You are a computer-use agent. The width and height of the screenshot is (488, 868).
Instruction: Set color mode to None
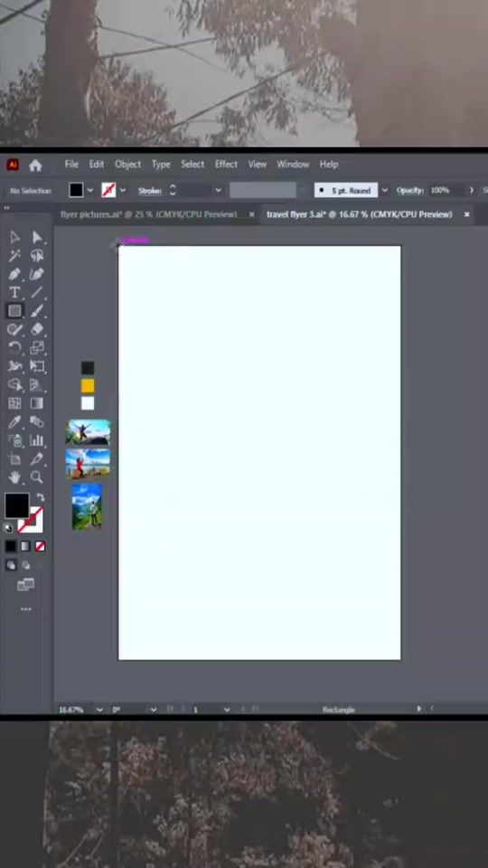click(40, 546)
